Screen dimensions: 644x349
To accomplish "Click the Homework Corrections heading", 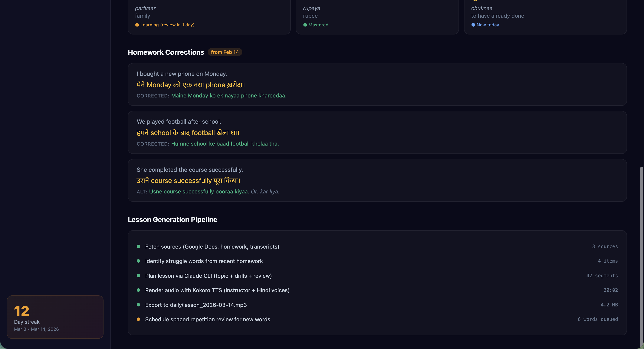I will 166,52.
